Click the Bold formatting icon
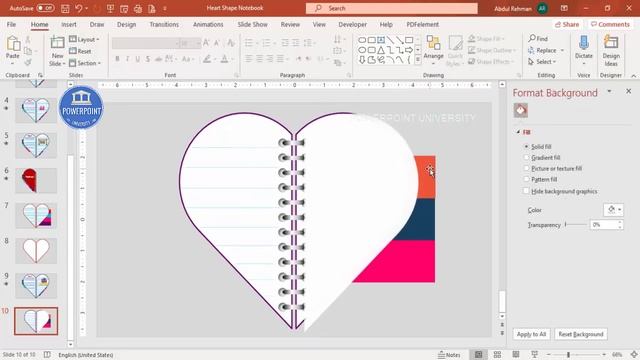 pyautogui.click(x=118, y=59)
